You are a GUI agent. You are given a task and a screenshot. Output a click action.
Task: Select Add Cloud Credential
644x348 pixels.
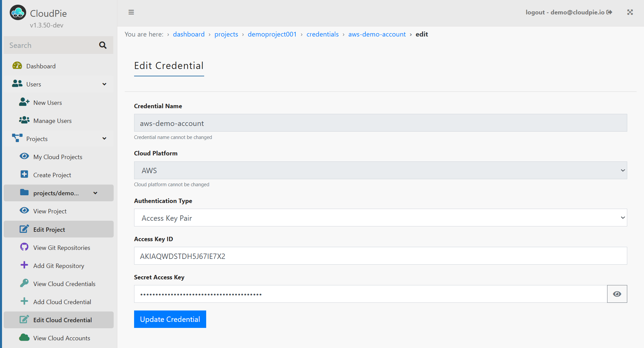pos(58,302)
